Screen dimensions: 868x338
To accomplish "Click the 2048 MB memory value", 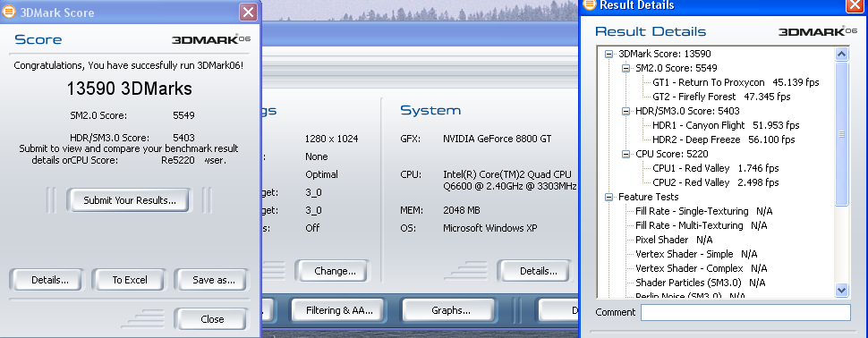I will pyautogui.click(x=461, y=210).
